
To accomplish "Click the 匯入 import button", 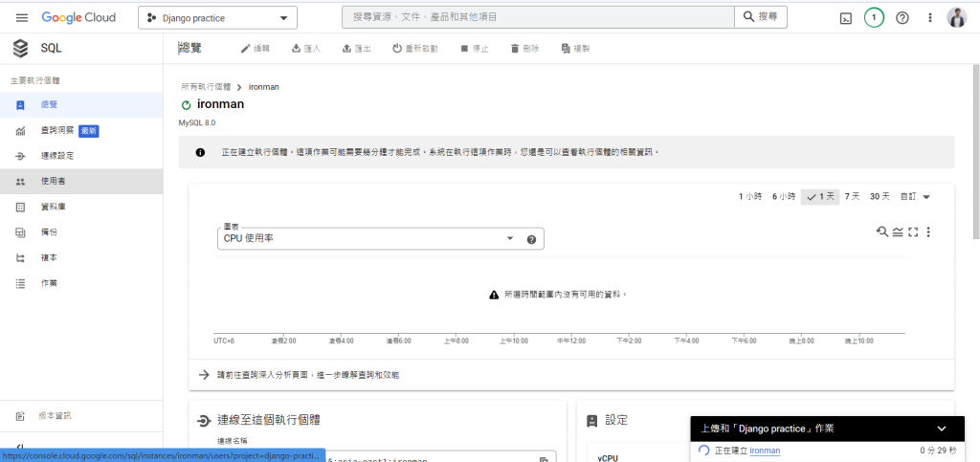I will [306, 49].
